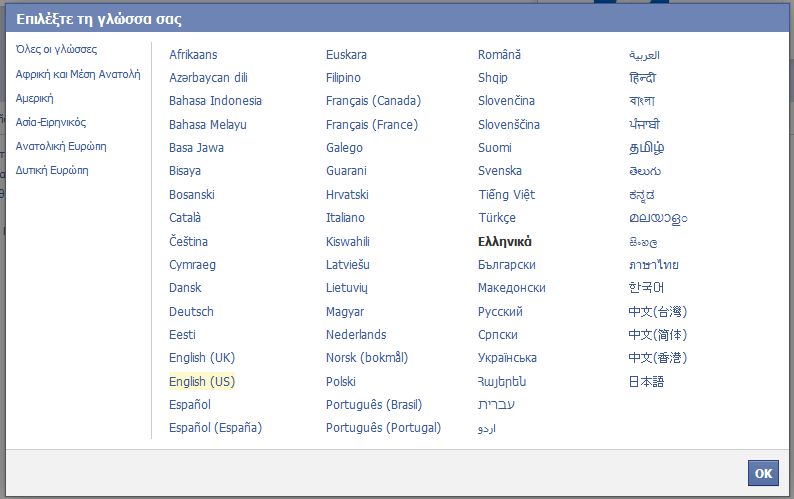Switch language to Deutsch
This screenshot has width=794, height=499.
coord(191,312)
